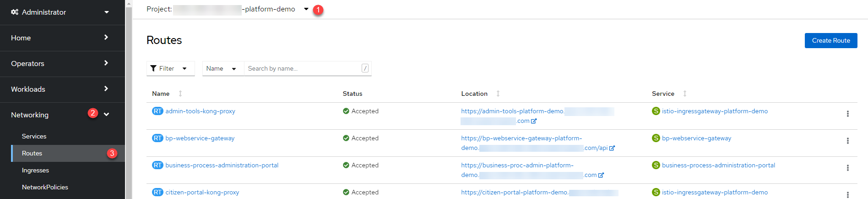Viewport: 868px width, 199px height.
Task: Open the Name search-type dropdown
Action: tap(223, 68)
